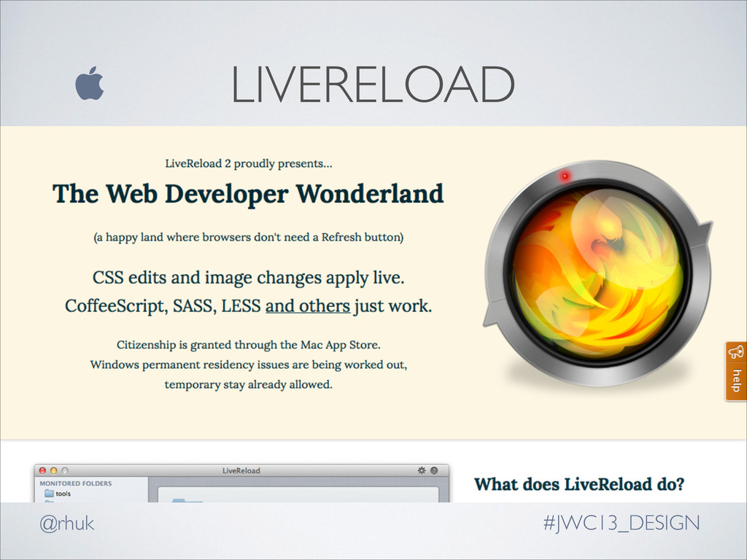The image size is (747, 560).
Task: Click "What does LiveReload do?" heading
Action: tap(579, 484)
